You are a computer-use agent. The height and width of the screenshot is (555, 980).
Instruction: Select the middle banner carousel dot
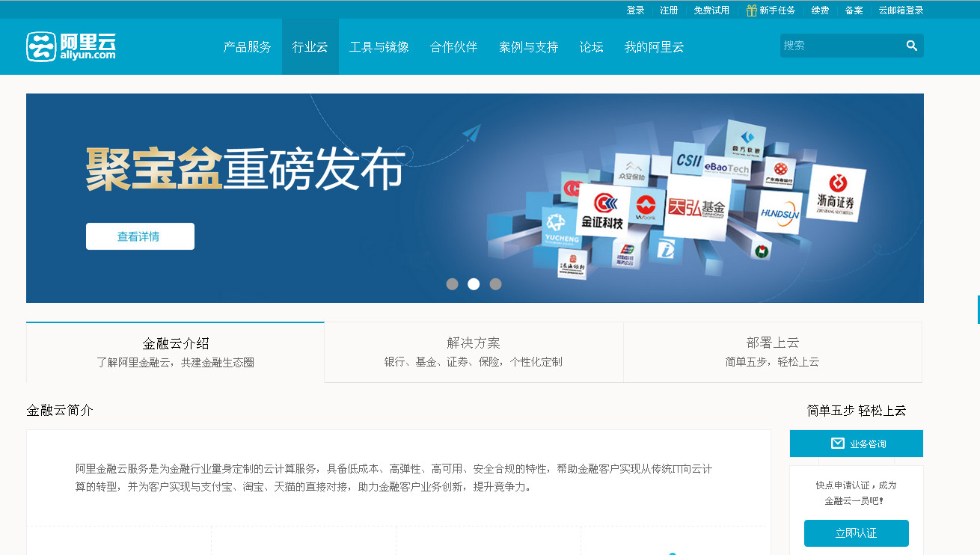474,284
